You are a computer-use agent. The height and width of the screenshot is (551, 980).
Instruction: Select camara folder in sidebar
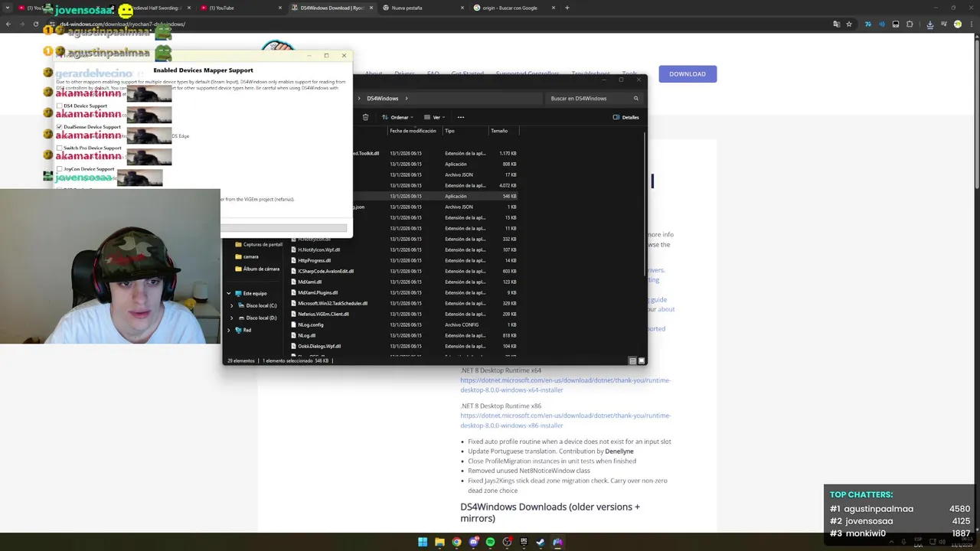tap(247, 256)
